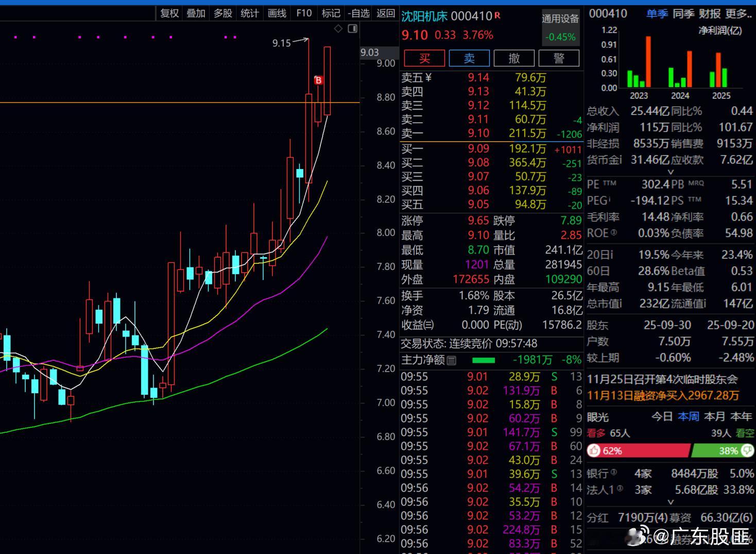Click the 撤 cancel order button
Screen dimensions: 756x554
514,58
